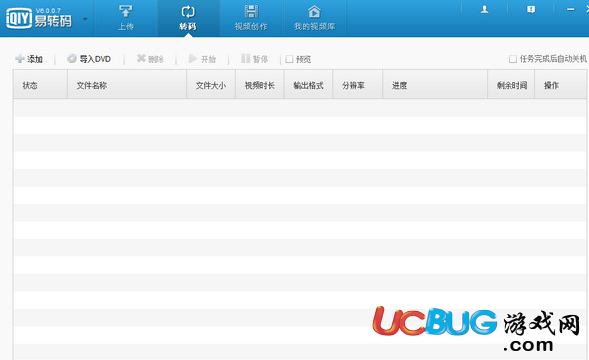Image resolution: width=589 pixels, height=360 pixels.
Task: Open the 视频创作 video creation tab
Action: [x=251, y=18]
